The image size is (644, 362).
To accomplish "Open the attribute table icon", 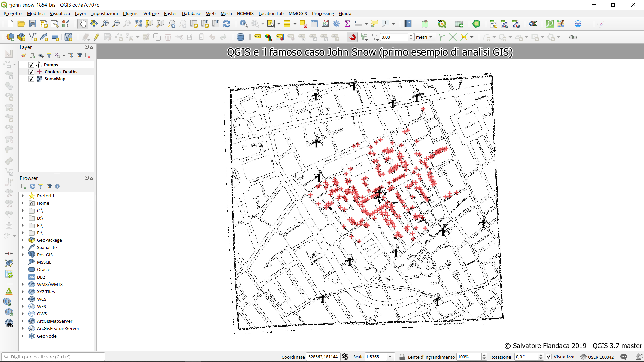I will 314,24.
